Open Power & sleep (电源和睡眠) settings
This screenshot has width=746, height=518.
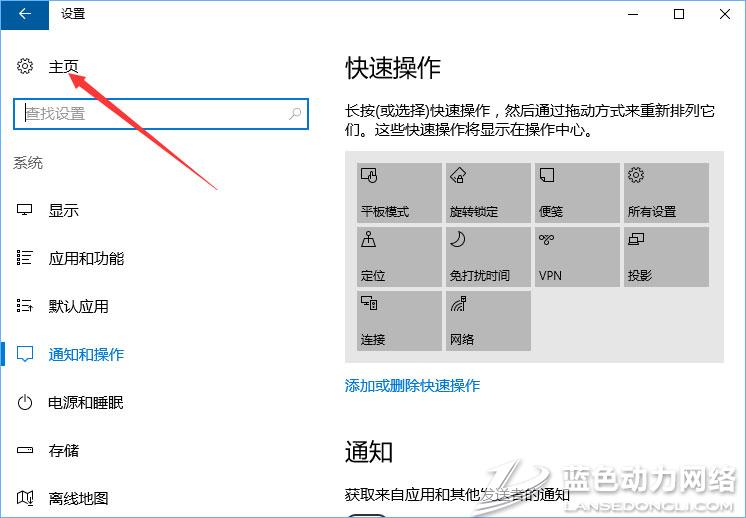[x=86, y=402]
